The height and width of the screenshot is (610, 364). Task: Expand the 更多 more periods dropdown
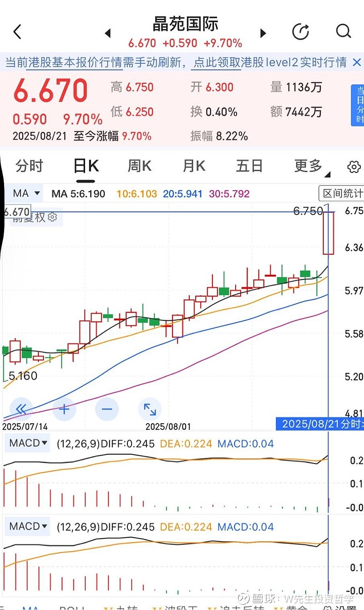(312, 166)
